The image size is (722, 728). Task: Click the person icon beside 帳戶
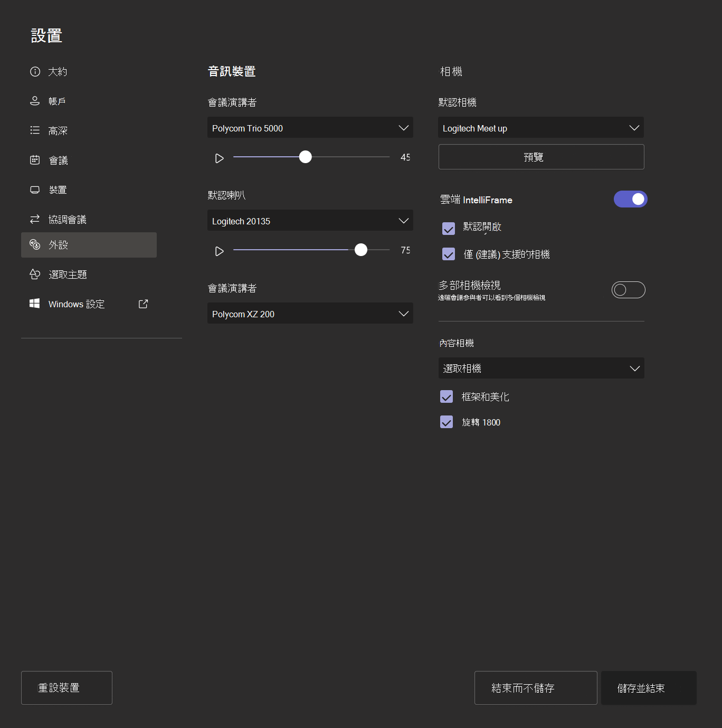click(x=35, y=101)
